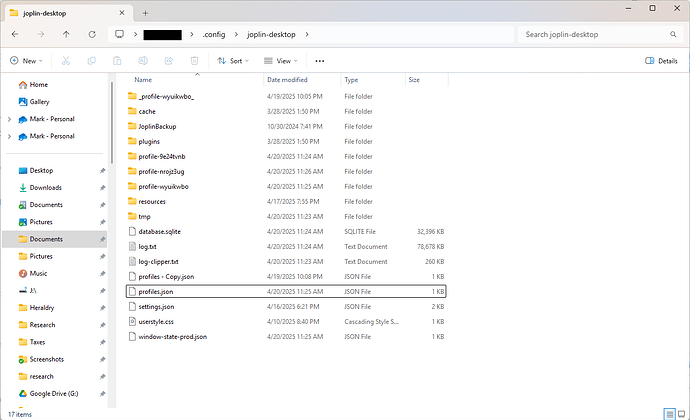Expand first Mark - Personal OneDrive node
The image size is (690, 420).
click(x=9, y=119)
